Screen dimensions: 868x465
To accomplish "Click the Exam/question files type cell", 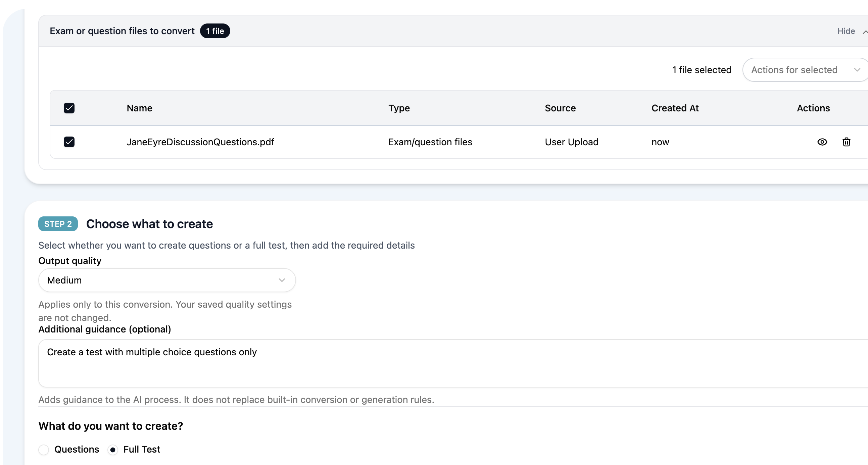I will point(430,142).
